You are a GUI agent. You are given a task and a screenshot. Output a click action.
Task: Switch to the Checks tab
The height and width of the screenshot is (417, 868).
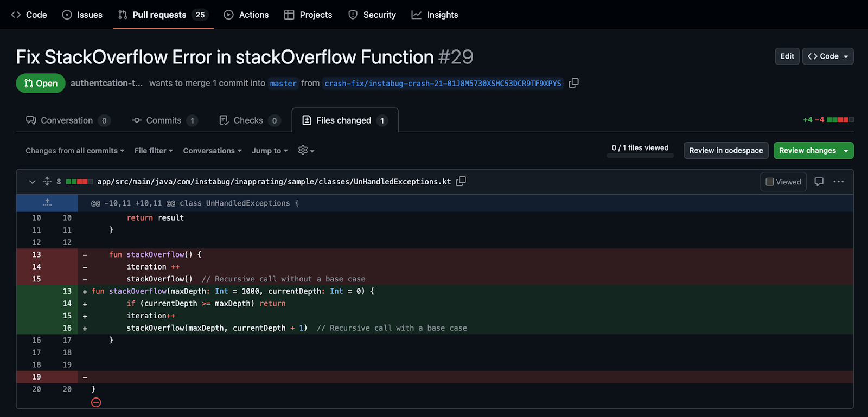250,120
